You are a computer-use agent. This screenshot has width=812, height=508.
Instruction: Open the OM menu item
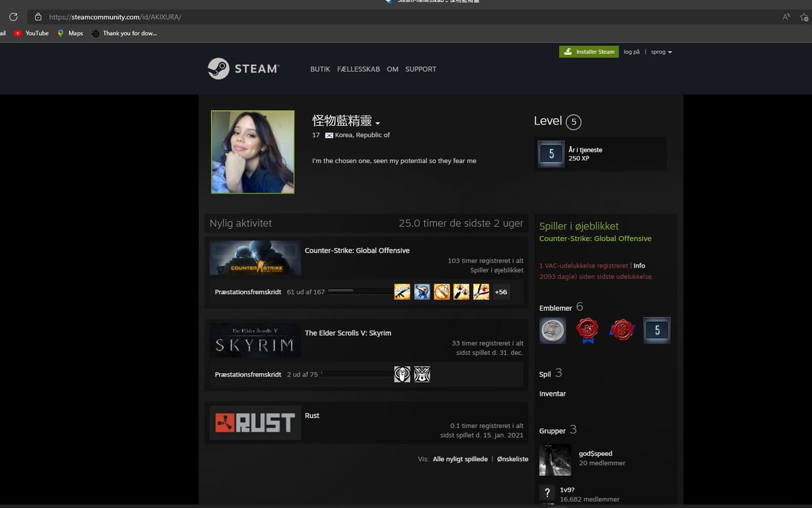[x=392, y=69]
